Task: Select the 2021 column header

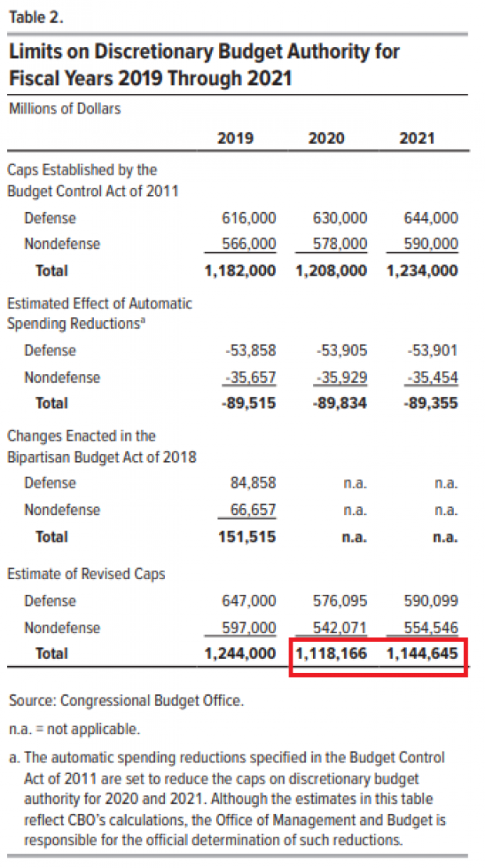Action: click(416, 137)
